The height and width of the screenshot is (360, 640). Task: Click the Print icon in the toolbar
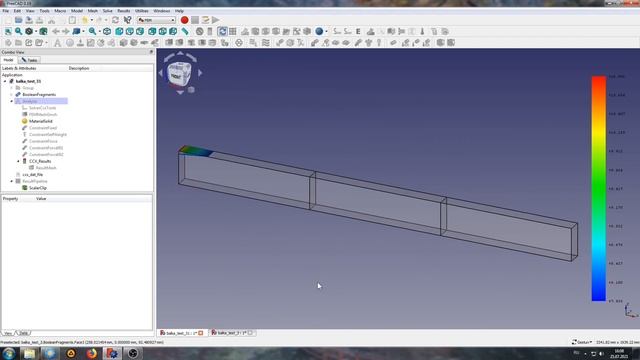tap(40, 20)
